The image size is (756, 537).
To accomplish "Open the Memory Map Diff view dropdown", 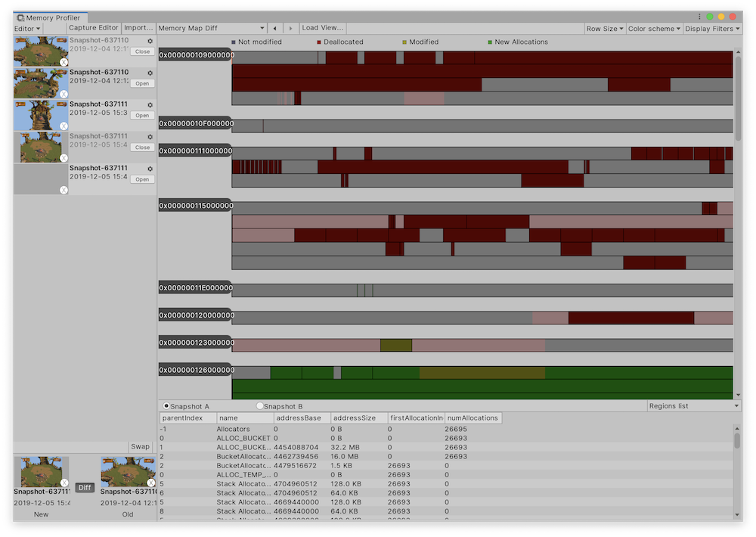I will pyautogui.click(x=212, y=27).
